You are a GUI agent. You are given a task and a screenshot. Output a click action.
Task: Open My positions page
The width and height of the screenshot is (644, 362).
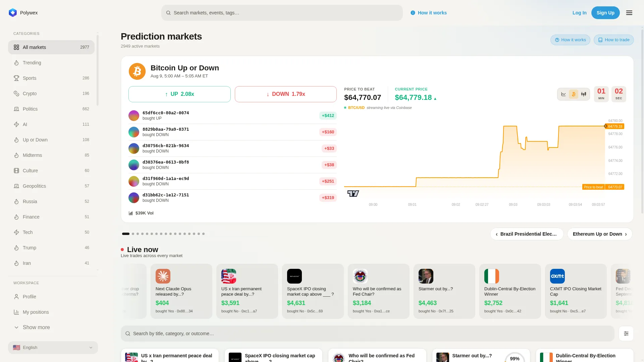[53, 312]
